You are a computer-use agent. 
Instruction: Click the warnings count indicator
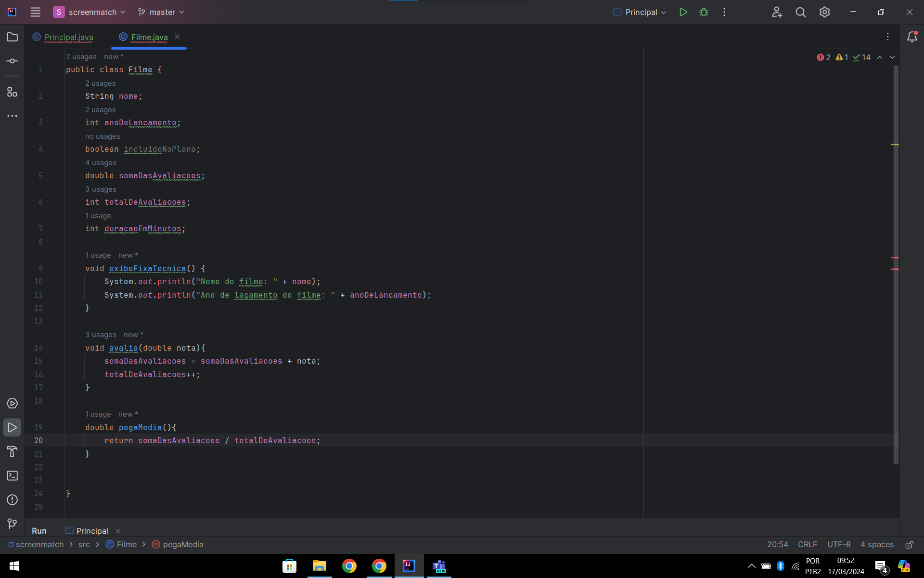pos(842,57)
